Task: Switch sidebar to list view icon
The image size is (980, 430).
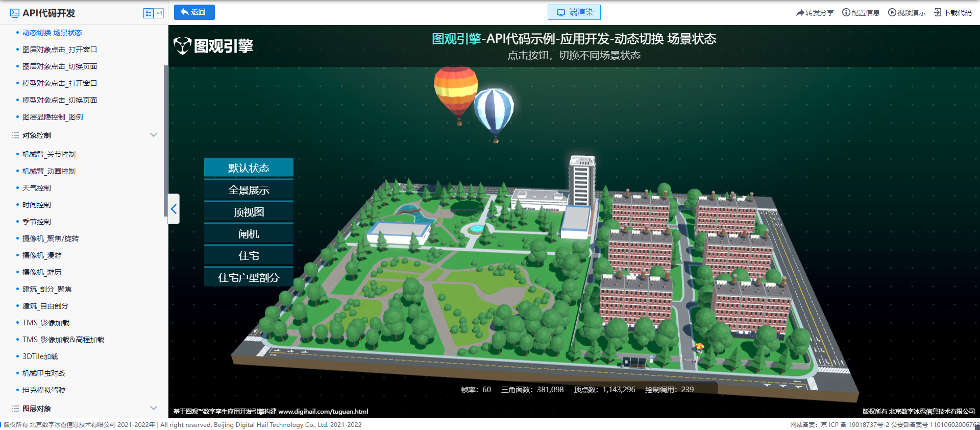Action: (148, 13)
